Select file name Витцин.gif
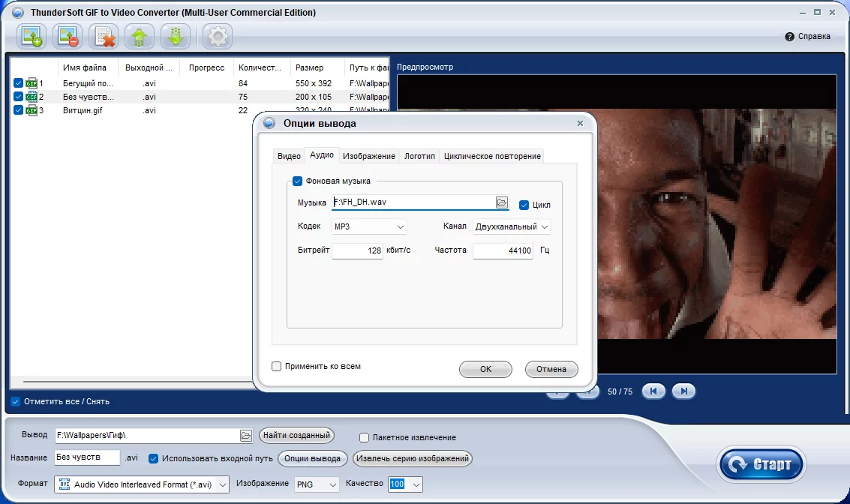 [x=83, y=110]
